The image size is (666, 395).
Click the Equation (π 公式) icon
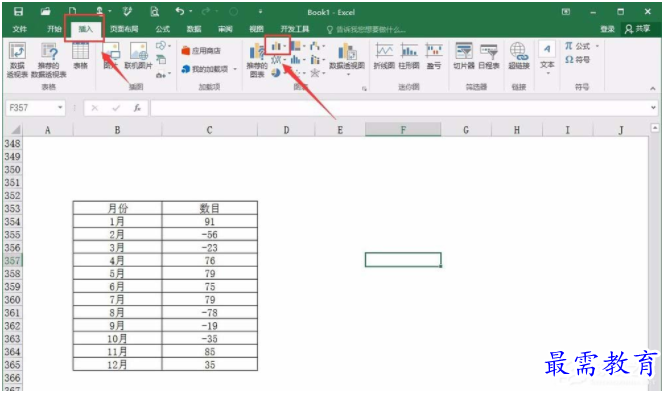(x=577, y=46)
